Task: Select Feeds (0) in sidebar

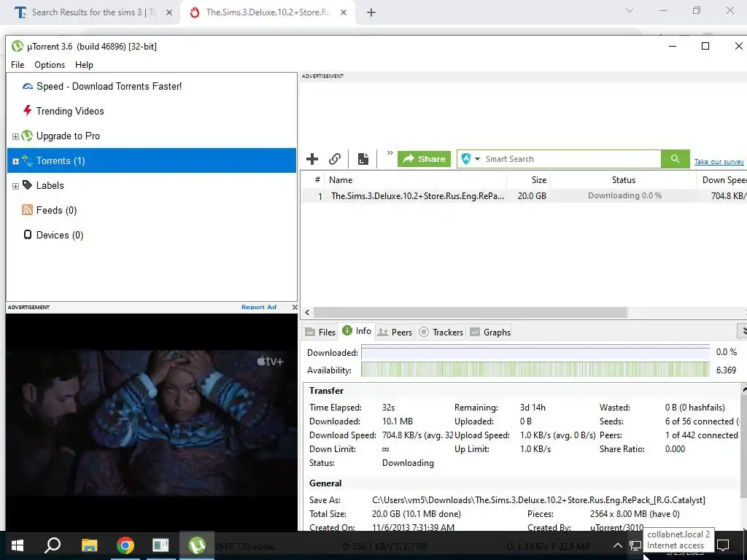Action: click(x=56, y=211)
